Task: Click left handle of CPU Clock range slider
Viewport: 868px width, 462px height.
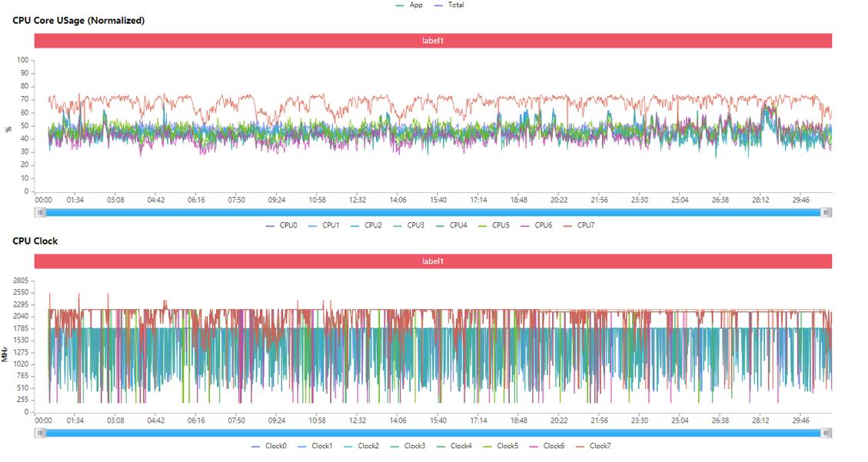Action: pos(40,433)
